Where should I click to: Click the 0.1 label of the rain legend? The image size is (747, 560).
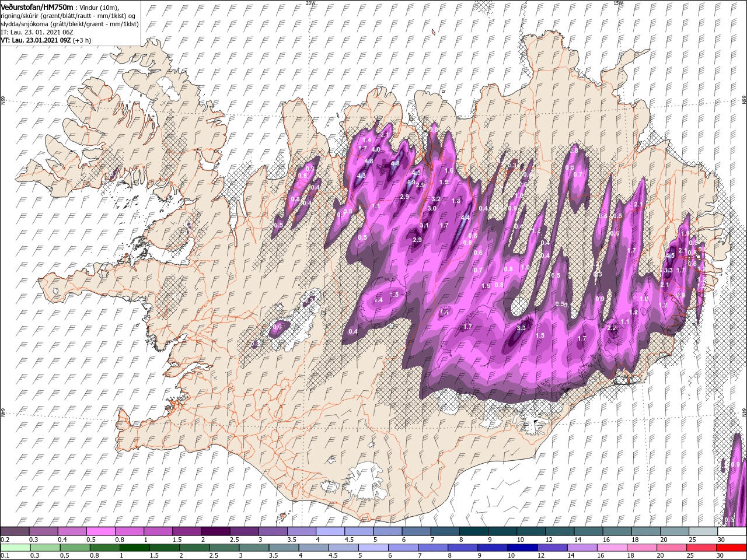(x=5, y=556)
